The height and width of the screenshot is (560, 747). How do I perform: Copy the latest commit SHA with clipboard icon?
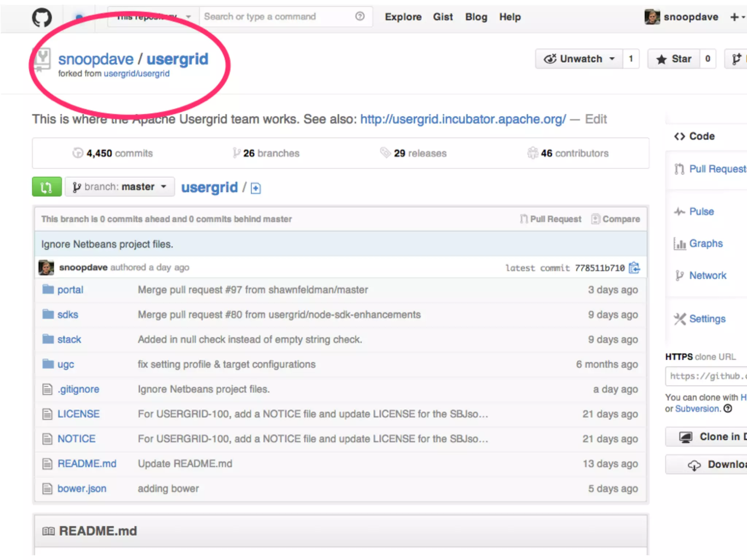coord(634,268)
